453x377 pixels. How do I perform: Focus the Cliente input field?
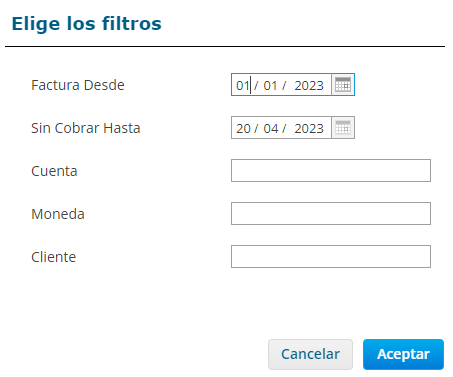pyautogui.click(x=331, y=257)
